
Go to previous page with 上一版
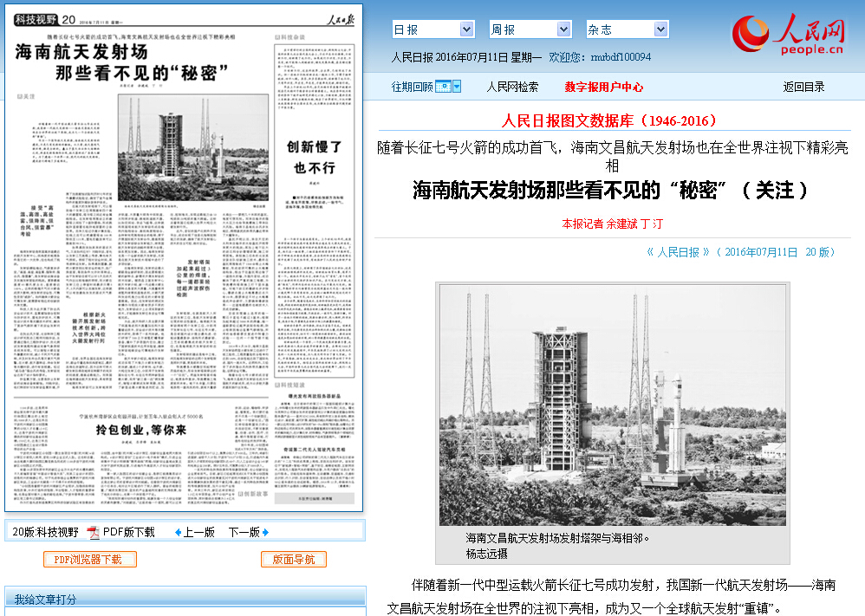pos(199,532)
